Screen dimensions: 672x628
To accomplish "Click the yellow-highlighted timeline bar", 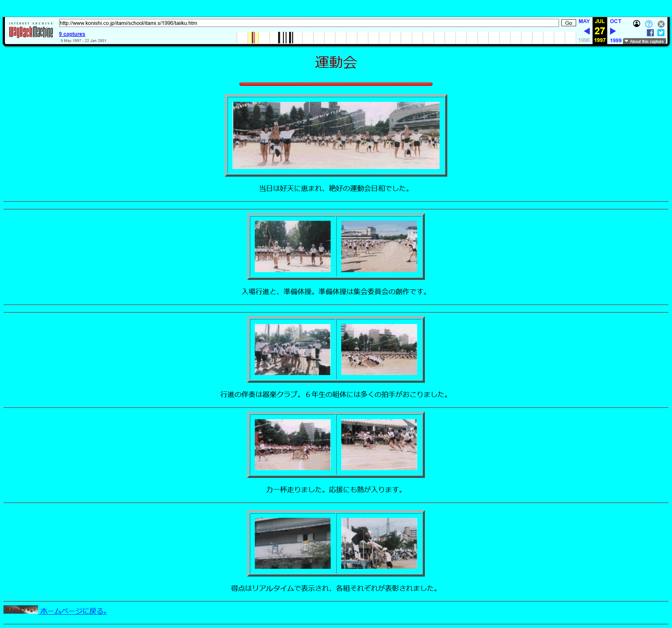I will tap(253, 37).
